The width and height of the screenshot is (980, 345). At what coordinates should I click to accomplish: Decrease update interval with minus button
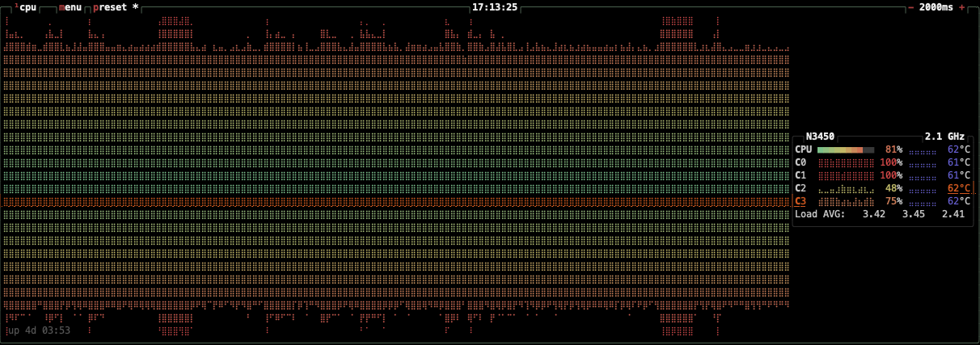click(911, 6)
